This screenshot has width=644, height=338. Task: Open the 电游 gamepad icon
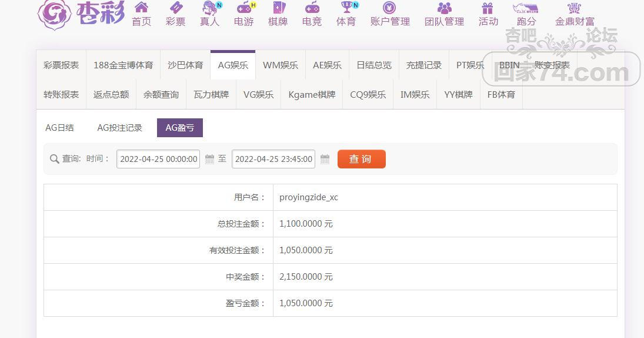pyautogui.click(x=244, y=7)
